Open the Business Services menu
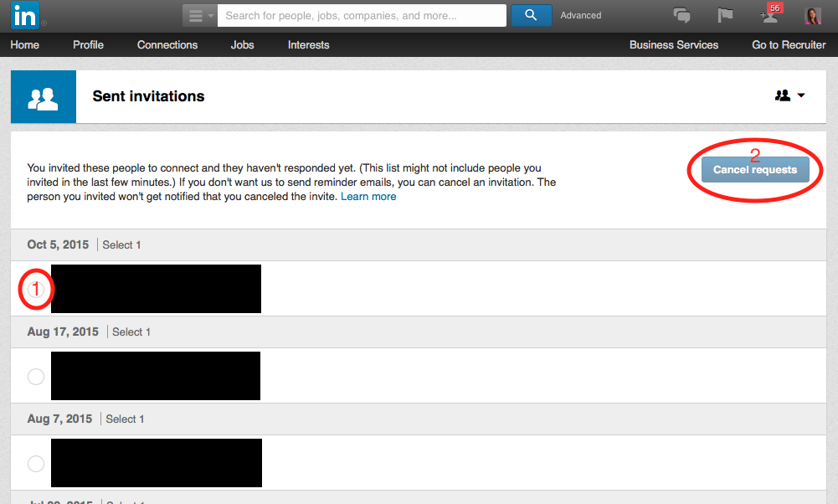Image resolution: width=838 pixels, height=504 pixels. (673, 45)
